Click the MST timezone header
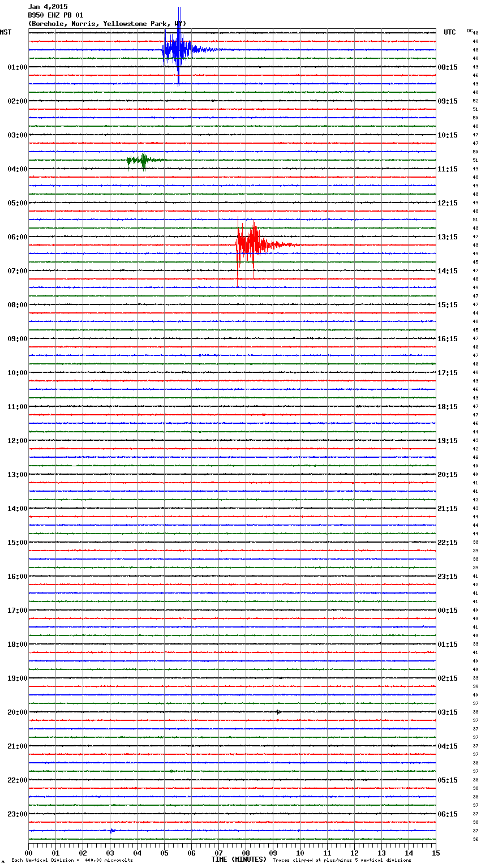The image size is (481, 868). click(6, 32)
